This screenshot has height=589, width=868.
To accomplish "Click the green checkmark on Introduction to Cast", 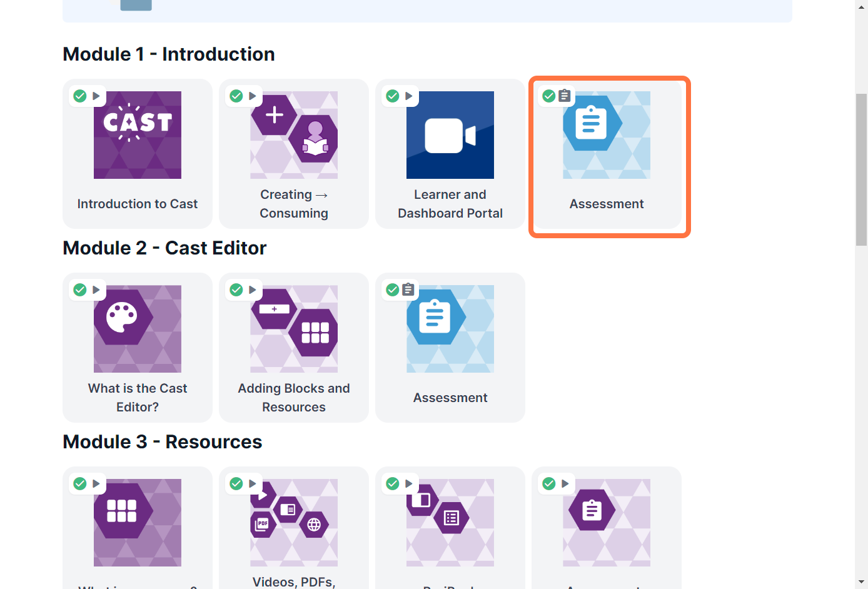I will coord(80,96).
